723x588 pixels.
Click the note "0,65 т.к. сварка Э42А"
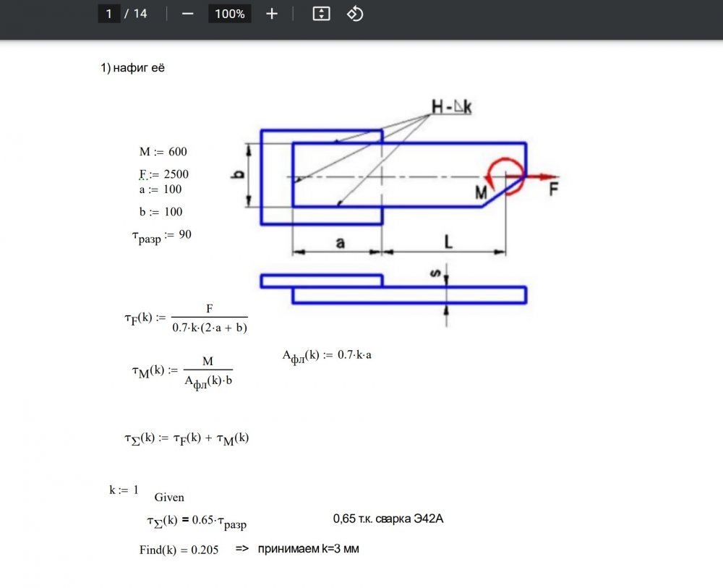[388, 519]
